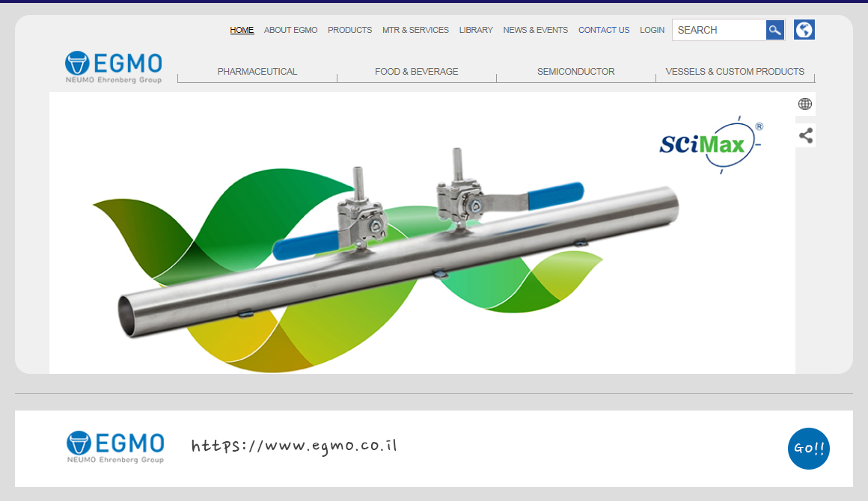868x501 pixels.
Task: Switch to the FOOD & BEVERAGE tab
Action: click(417, 72)
